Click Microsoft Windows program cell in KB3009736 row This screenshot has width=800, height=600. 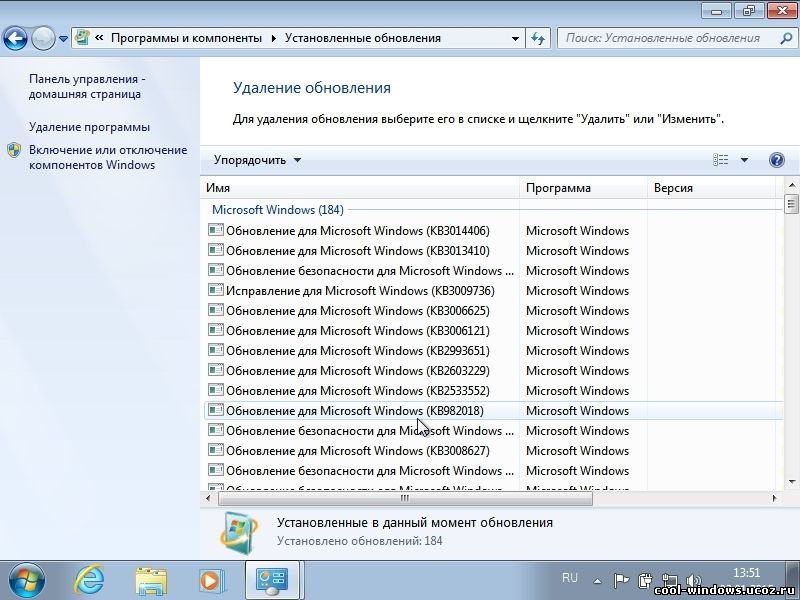coord(578,291)
